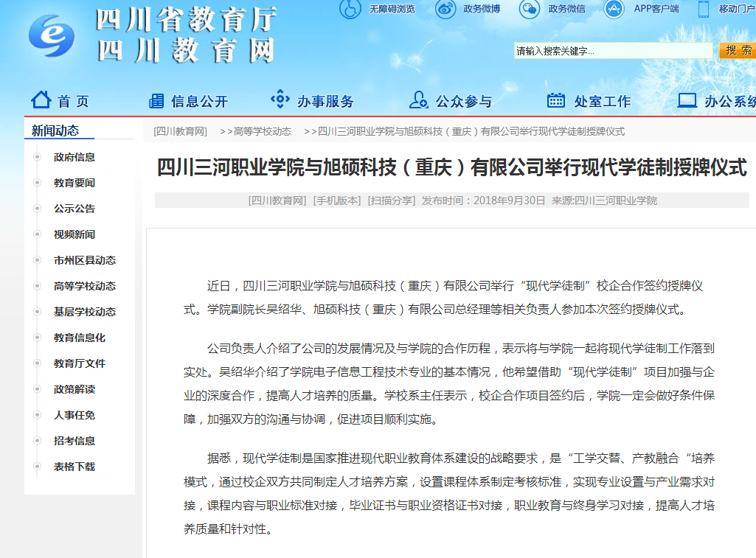Click the 政务微博 Weibo icon
756x558 pixels.
pos(445,9)
